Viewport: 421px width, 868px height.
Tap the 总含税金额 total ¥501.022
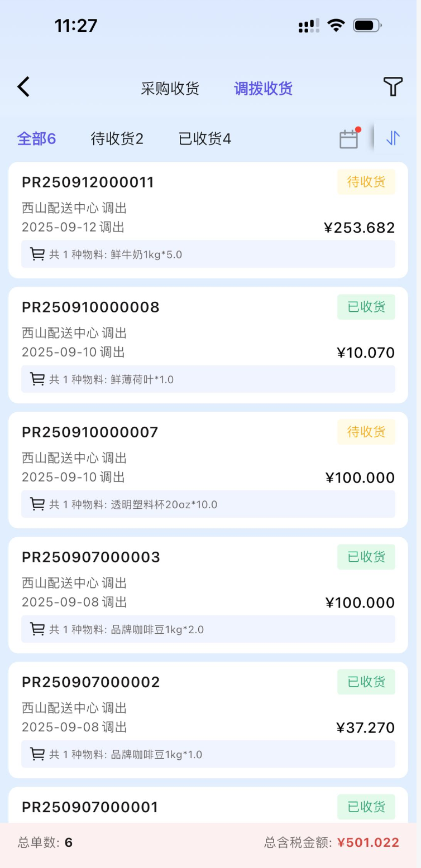[x=368, y=842]
